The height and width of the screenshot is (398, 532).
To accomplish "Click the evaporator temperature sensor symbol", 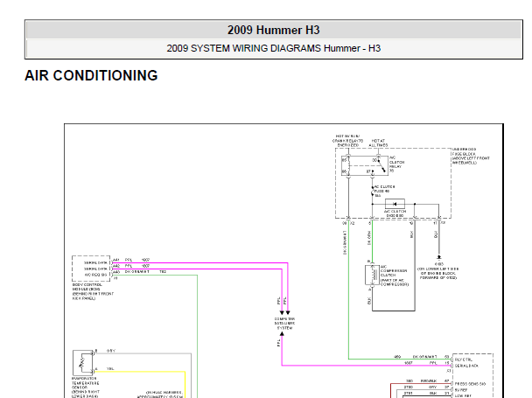I will coord(82,363).
